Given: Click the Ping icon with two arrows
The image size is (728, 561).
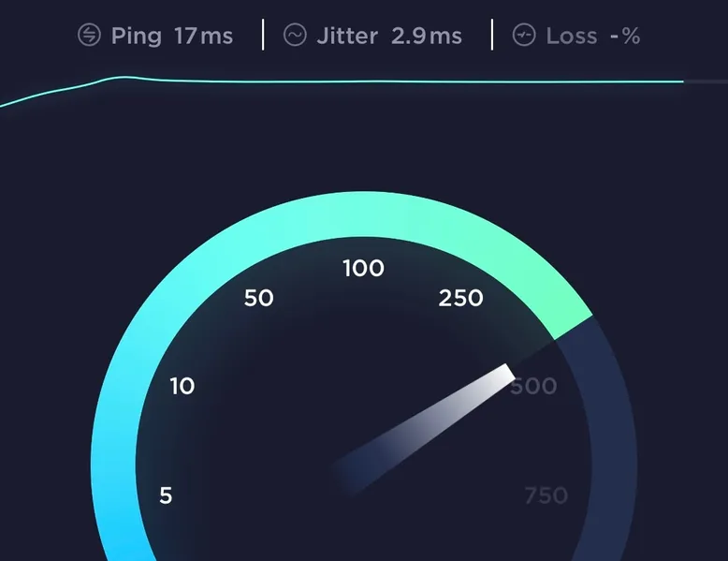Looking at the screenshot, I should click(89, 35).
